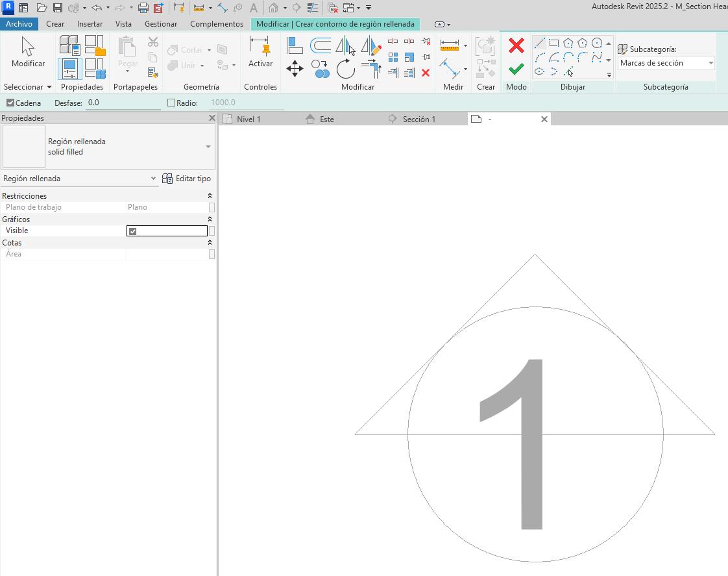Select the Trim/Extend to Corner tool

[371, 69]
